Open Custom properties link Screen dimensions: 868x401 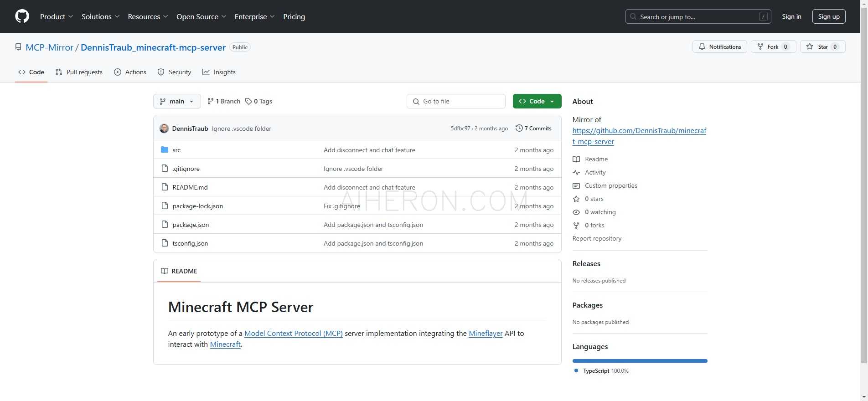605,185
